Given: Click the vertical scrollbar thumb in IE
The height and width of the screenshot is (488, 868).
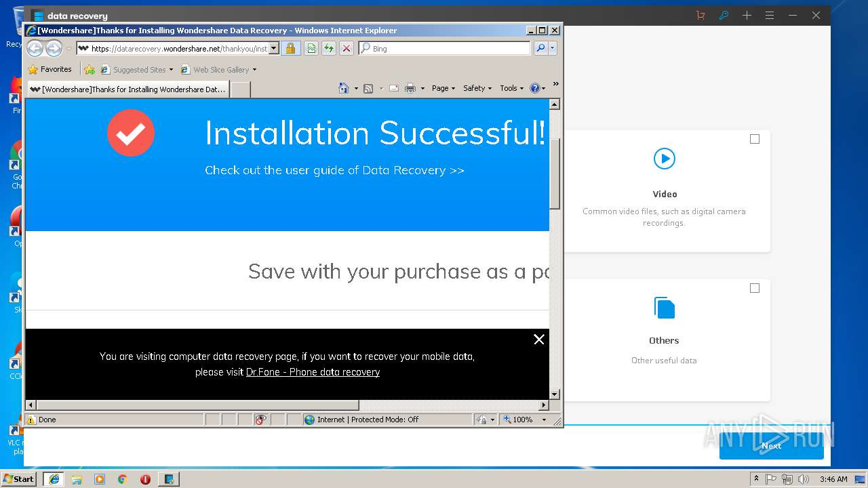Looking at the screenshot, I should (x=555, y=174).
